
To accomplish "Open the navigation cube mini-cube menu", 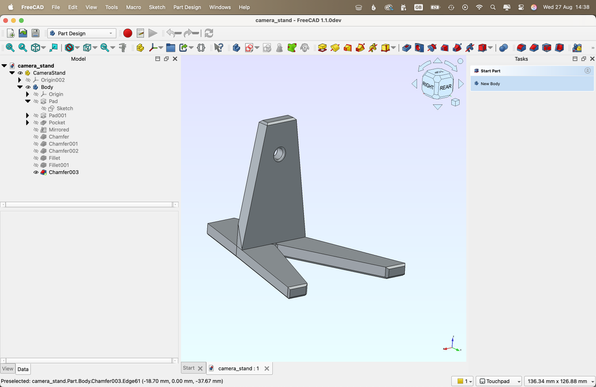I will pos(455,102).
